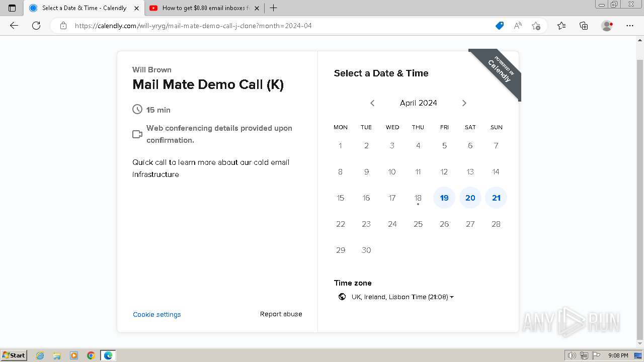Switch to the Select a Date & Time tab
Screen dimensions: 644x362
pyautogui.click(x=84, y=8)
